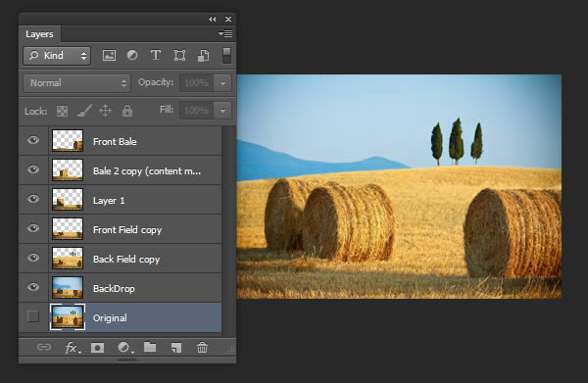Hide the Front Bale layer
588x383 pixels.
pos(33,140)
